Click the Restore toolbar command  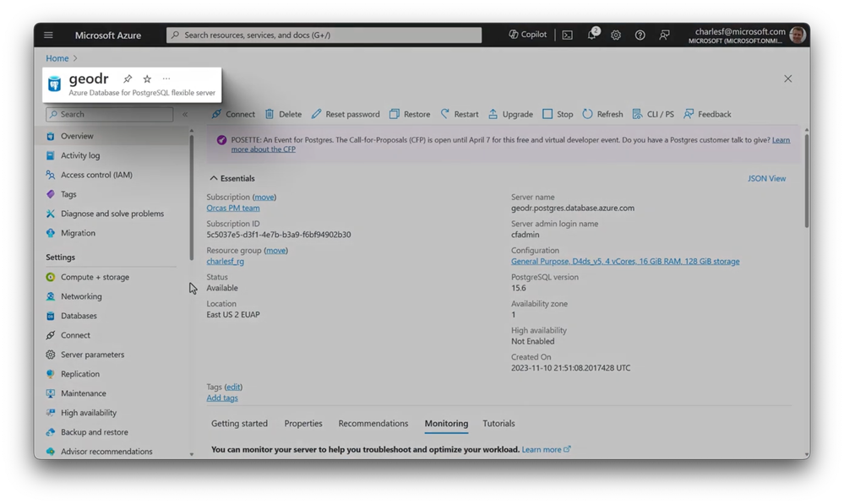[410, 114]
